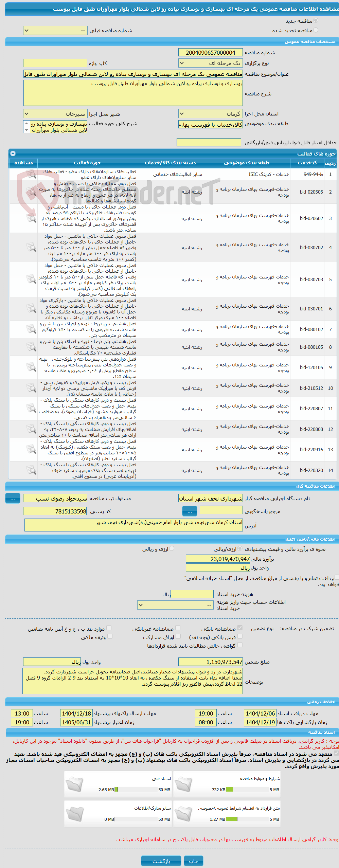Collapse the حوزه های فعالیت panel icon
The image size is (339, 868).
13,153
